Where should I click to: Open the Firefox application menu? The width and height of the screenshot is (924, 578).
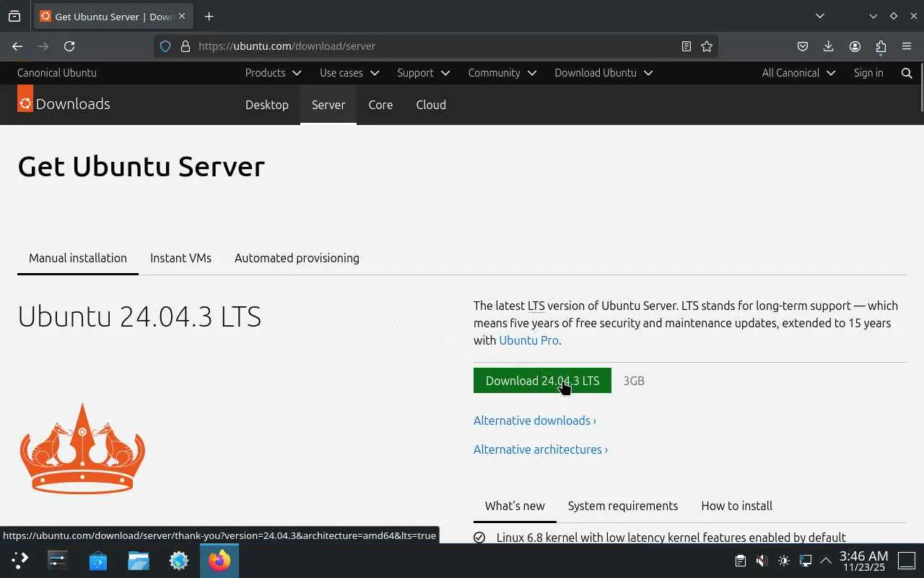pos(907,46)
